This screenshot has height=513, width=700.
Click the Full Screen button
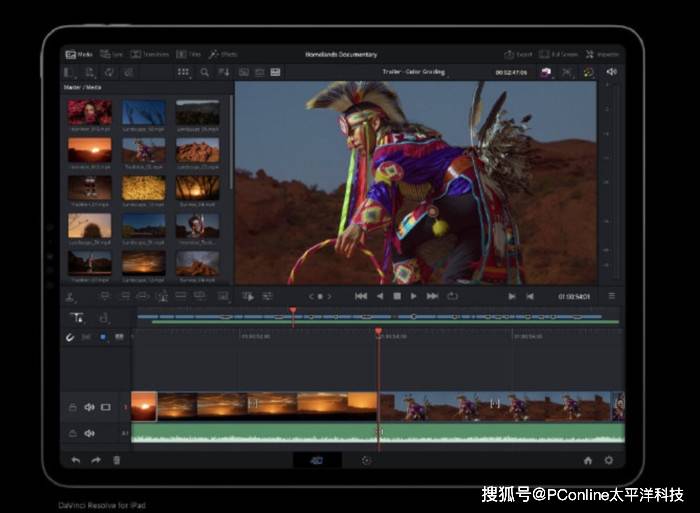pyautogui.click(x=560, y=54)
